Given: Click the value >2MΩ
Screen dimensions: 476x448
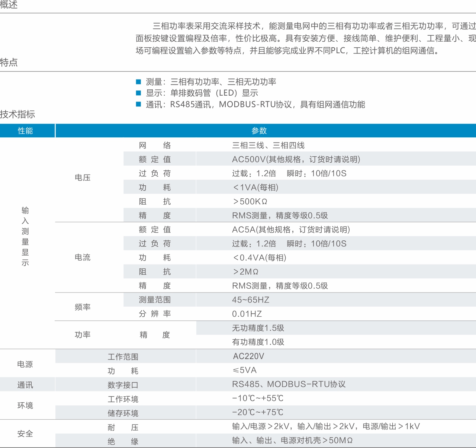Looking at the screenshot, I should coord(245,272).
